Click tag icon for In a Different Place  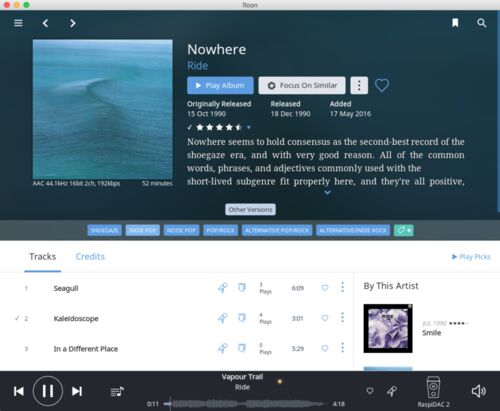[242, 348]
